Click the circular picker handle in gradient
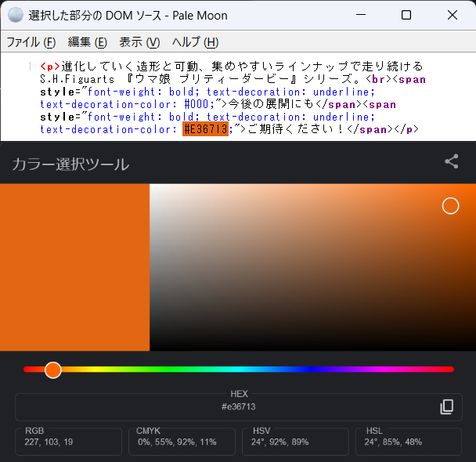Screen dimensions: 476x462 point(450,206)
